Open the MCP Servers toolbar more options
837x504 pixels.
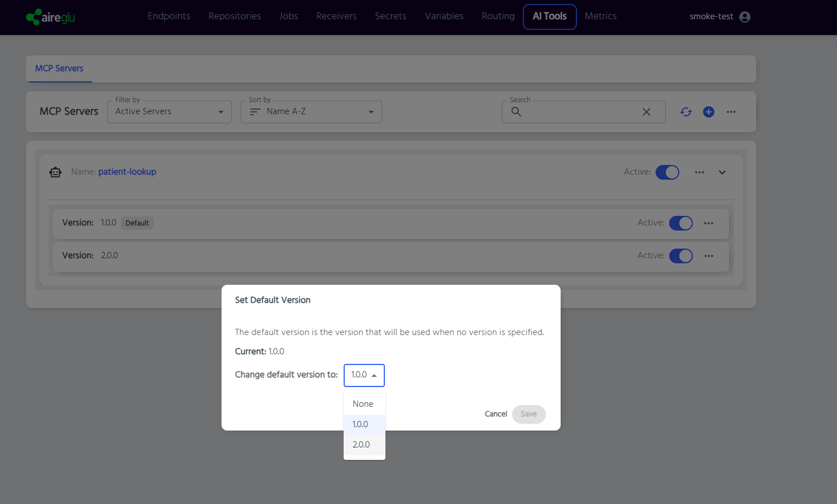(731, 112)
